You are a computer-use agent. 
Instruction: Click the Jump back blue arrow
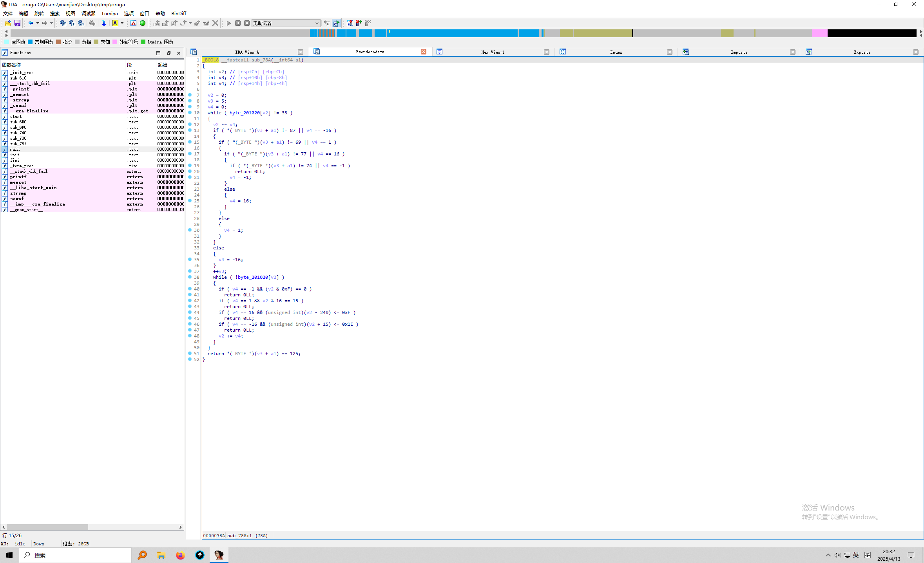point(31,23)
